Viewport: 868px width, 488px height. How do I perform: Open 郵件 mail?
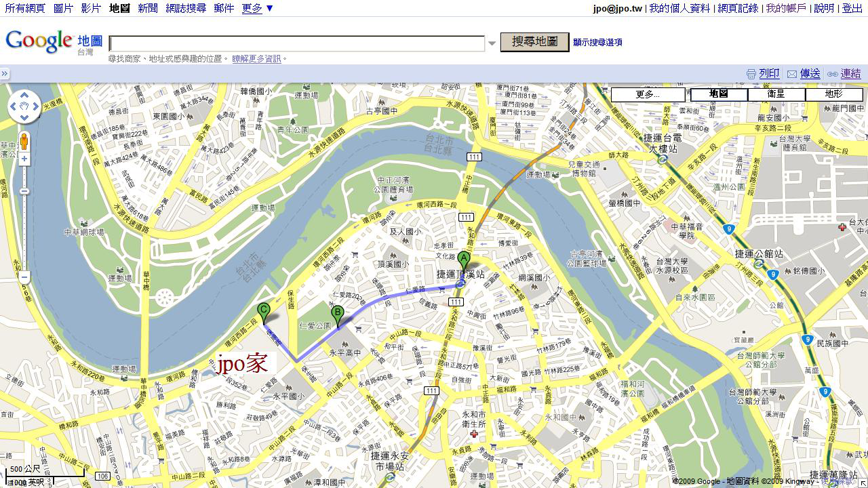pos(224,8)
